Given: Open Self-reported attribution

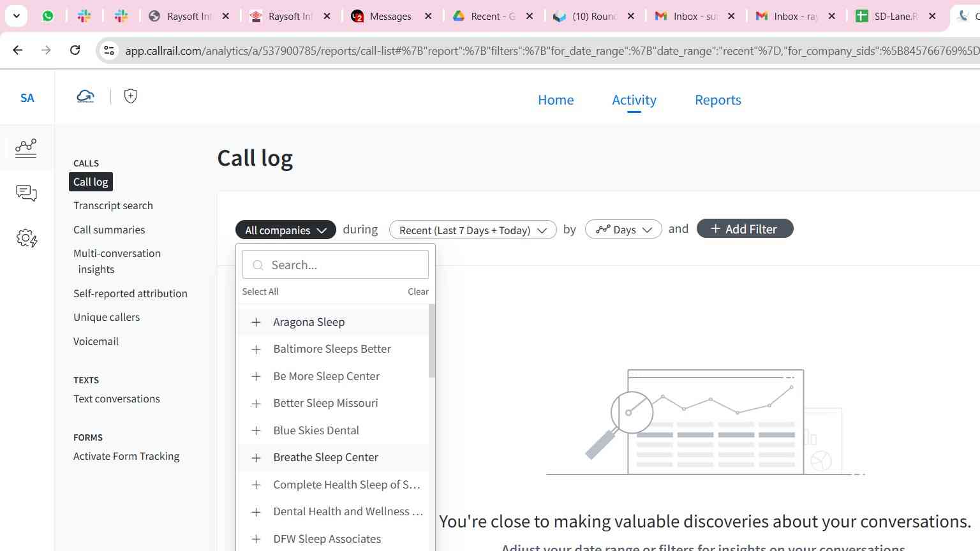Looking at the screenshot, I should coord(130,293).
